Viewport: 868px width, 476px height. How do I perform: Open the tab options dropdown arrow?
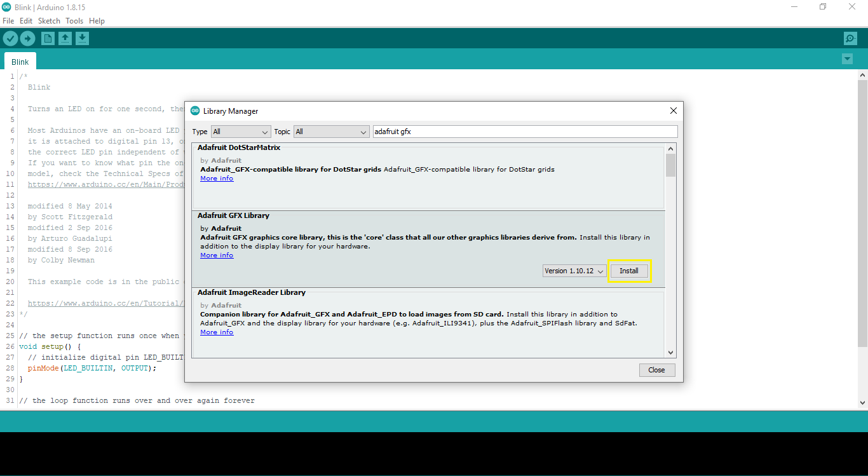click(847, 59)
